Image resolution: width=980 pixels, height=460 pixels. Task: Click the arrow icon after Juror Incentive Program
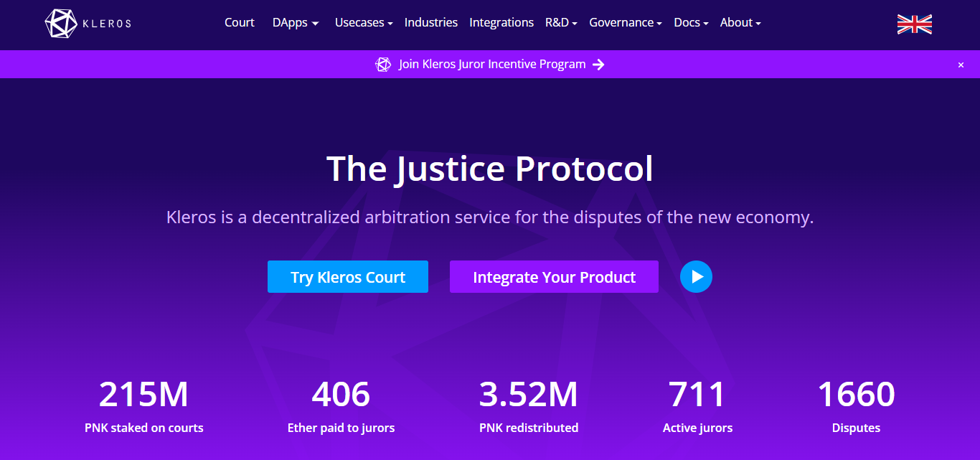click(x=599, y=65)
